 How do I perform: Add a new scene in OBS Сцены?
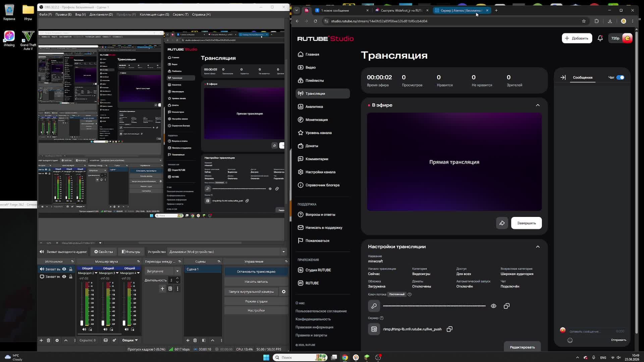point(188,340)
